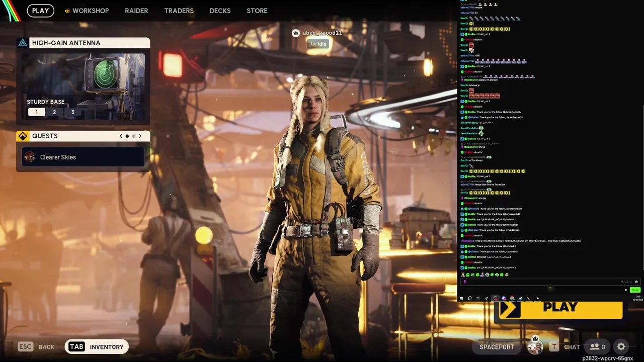Open the Windows Start button in taskbar
The width and height of the screenshot is (644, 362).
pos(461,298)
